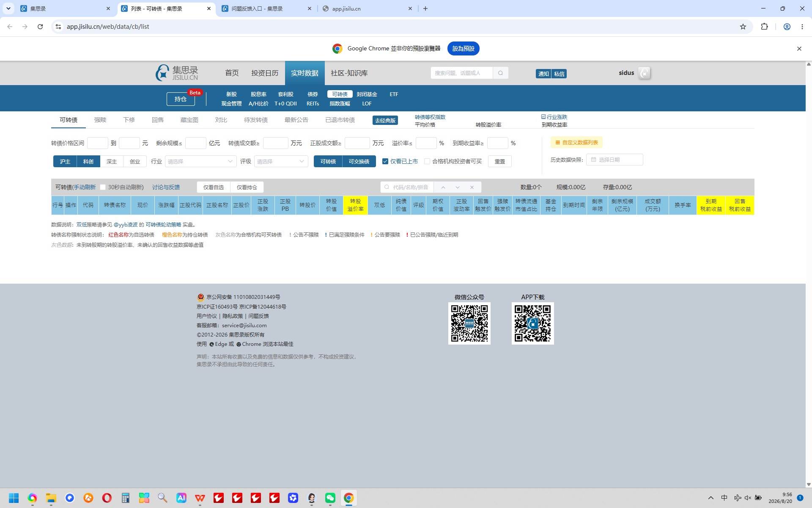
Task: Expand the 评级 dropdown
Action: pyautogui.click(x=281, y=161)
